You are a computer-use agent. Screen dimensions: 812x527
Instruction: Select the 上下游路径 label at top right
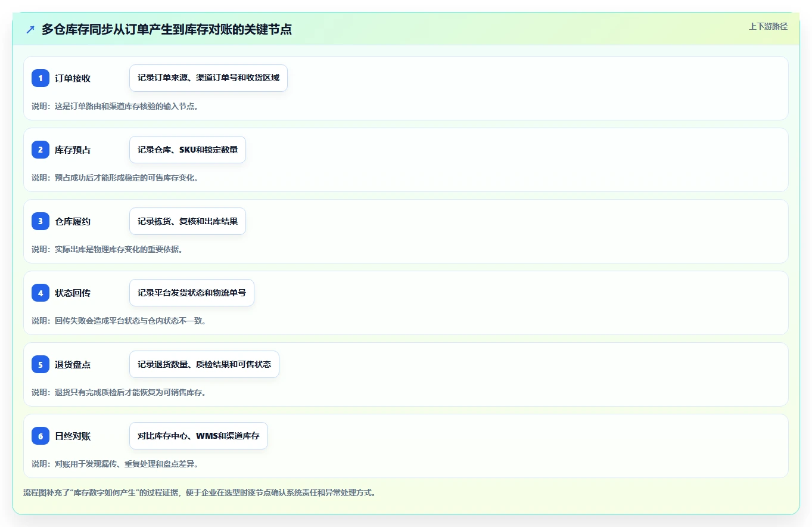768,26
